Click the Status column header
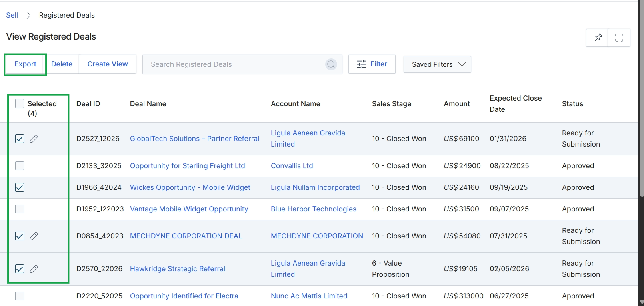 pos(572,104)
